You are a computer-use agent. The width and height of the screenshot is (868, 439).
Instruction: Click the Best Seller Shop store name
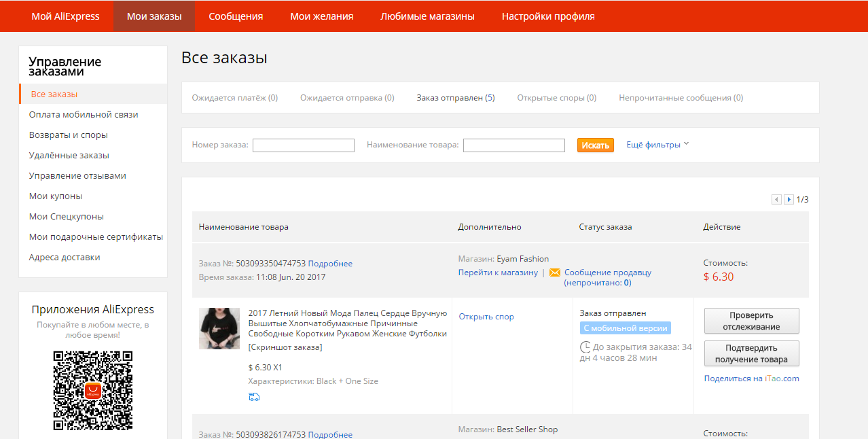coord(527,429)
